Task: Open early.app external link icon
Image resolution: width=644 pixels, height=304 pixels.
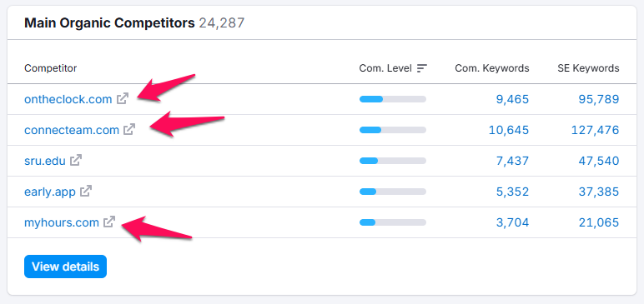Action: tap(86, 192)
